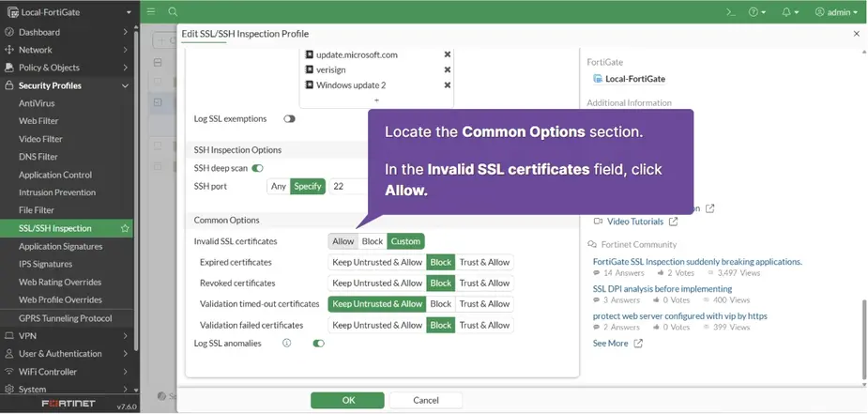Click external-link icon next to Video Tutorials
Screen dimensions: 868x414
[x=673, y=222]
